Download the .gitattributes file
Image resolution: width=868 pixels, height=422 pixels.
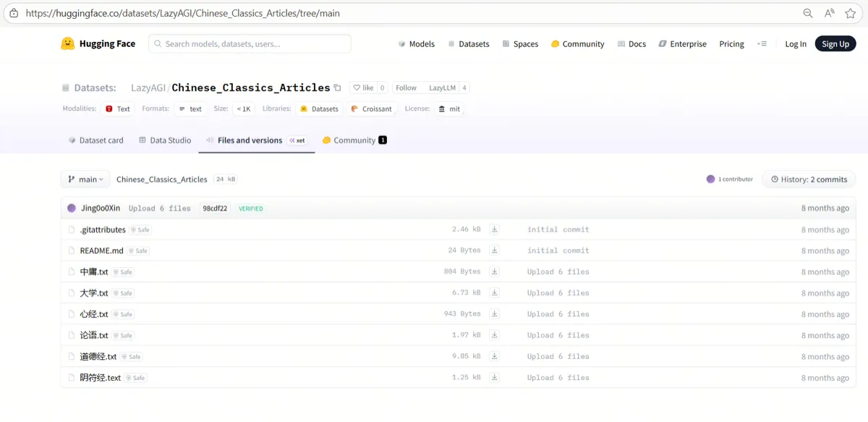pyautogui.click(x=494, y=229)
